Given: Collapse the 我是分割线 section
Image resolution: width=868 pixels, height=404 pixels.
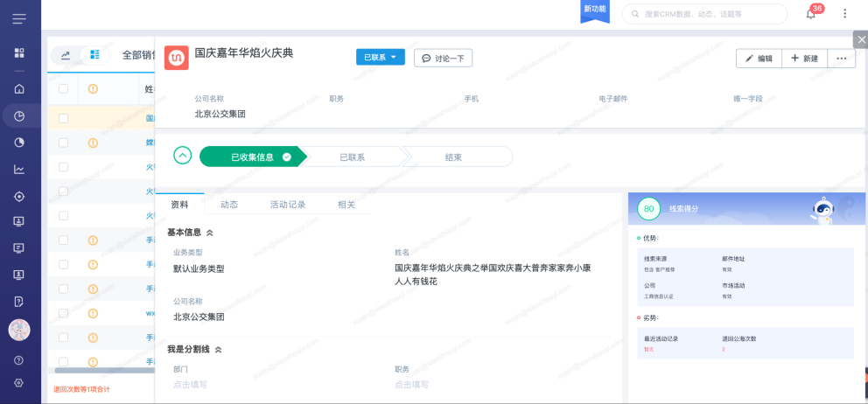Looking at the screenshot, I should point(218,350).
